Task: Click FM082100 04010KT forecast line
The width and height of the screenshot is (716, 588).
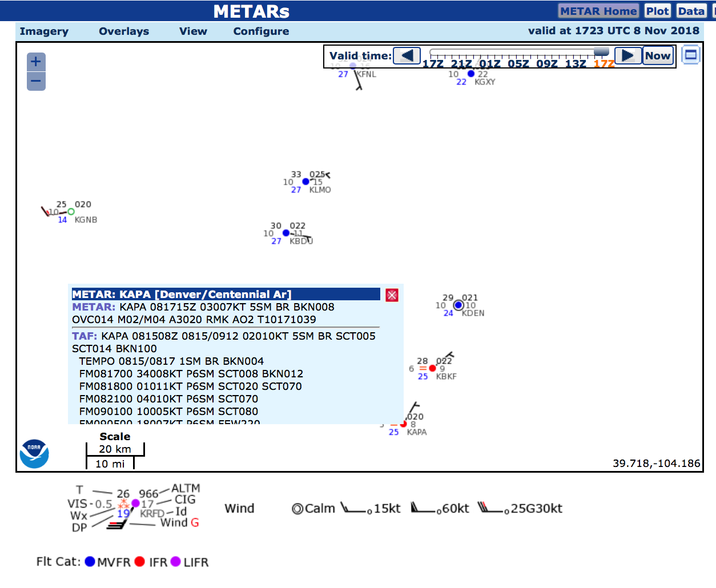Action: [x=168, y=399]
